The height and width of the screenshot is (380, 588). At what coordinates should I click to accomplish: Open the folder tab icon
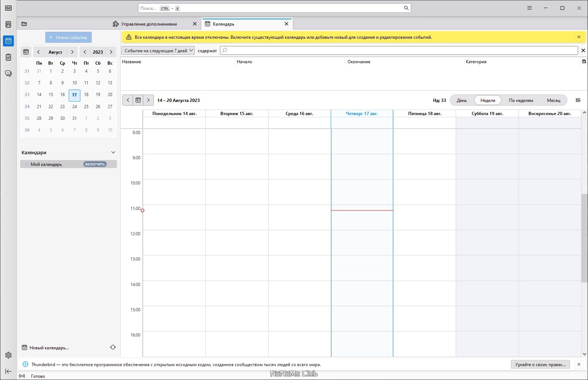[24, 24]
